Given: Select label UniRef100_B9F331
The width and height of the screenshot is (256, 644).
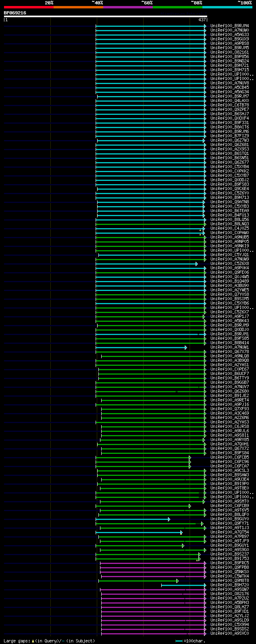Looking at the screenshot, I should pos(230,123).
